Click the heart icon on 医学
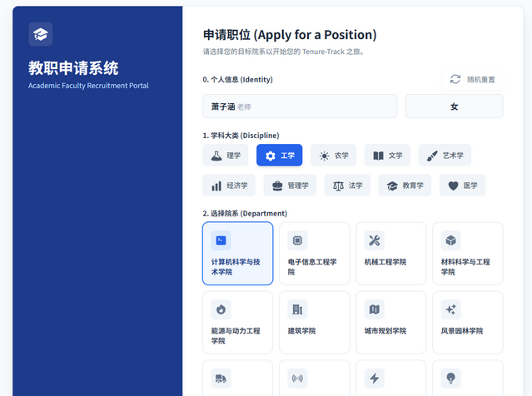The image size is (532, 396). 453,186
